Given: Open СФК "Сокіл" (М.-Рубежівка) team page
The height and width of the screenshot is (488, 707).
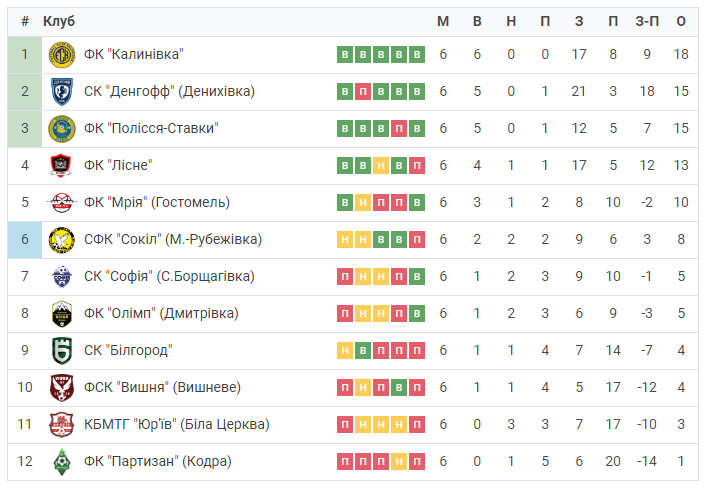Looking at the screenshot, I should (x=173, y=239).
